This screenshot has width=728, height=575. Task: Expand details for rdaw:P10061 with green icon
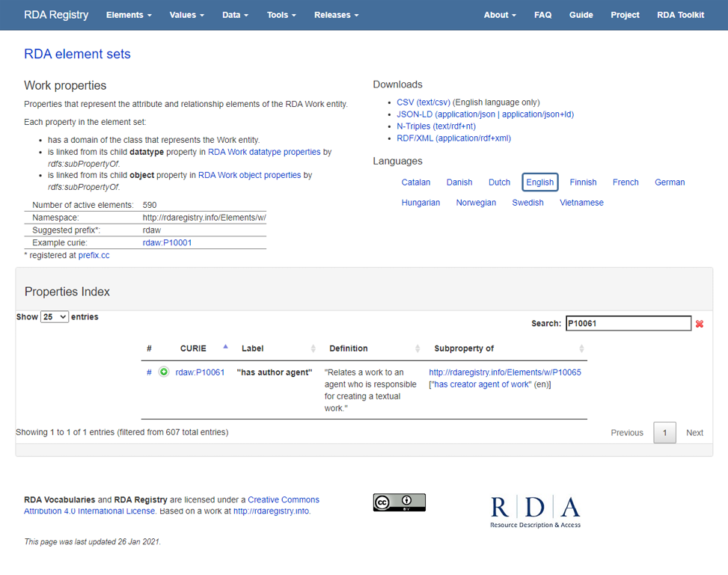164,372
